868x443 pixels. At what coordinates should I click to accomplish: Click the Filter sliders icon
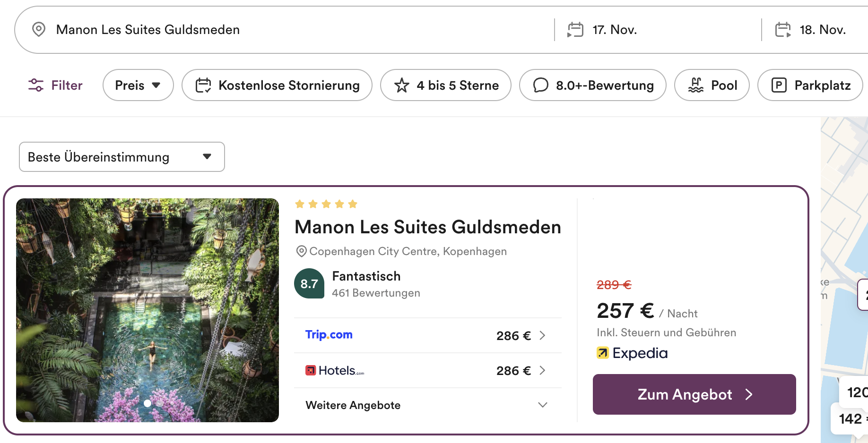[36, 85]
